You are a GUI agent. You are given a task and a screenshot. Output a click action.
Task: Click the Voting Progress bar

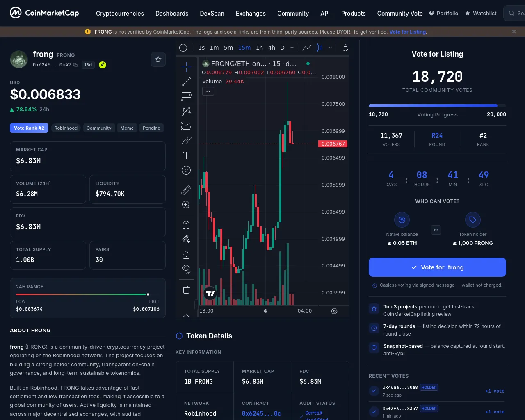pos(437,106)
